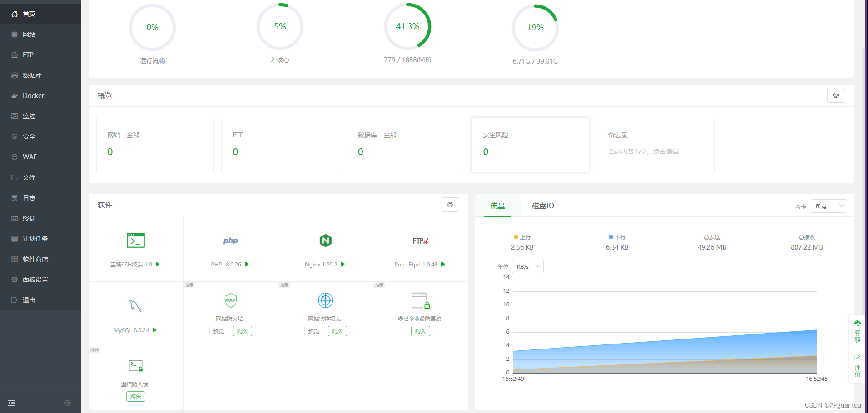Open the 网卡 所有 dropdown
Screen dimensions: 868x413
tap(829, 206)
